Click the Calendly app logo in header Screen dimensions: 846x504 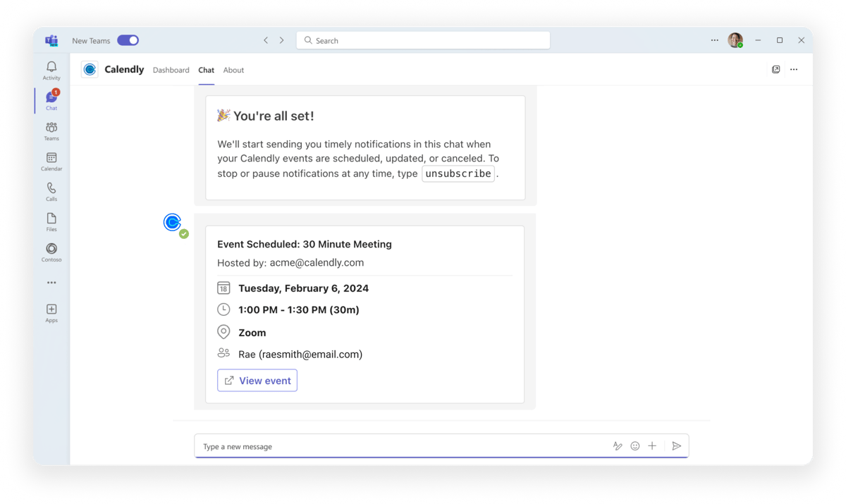[x=90, y=69]
